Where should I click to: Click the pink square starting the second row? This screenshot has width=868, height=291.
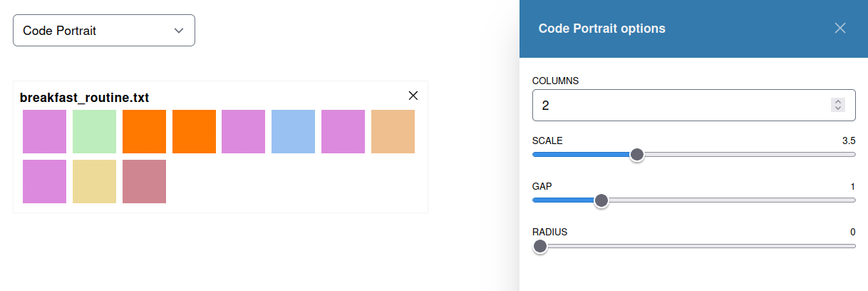(x=44, y=181)
